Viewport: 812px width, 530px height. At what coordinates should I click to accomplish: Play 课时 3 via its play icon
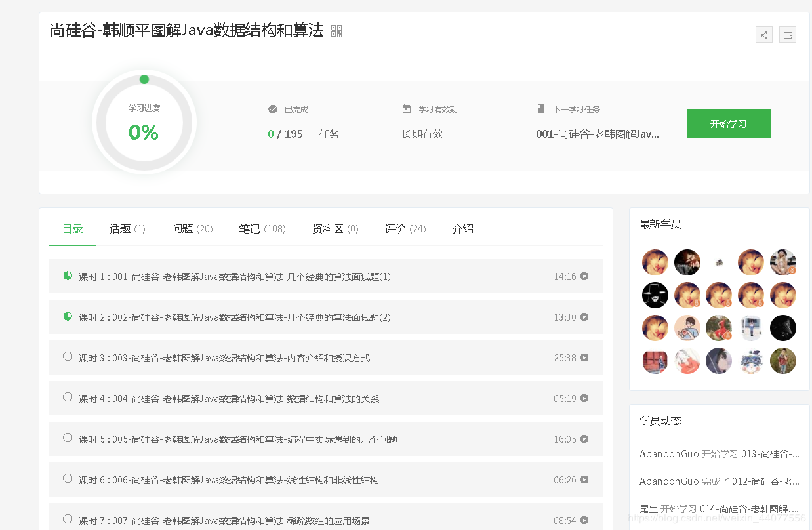point(584,357)
